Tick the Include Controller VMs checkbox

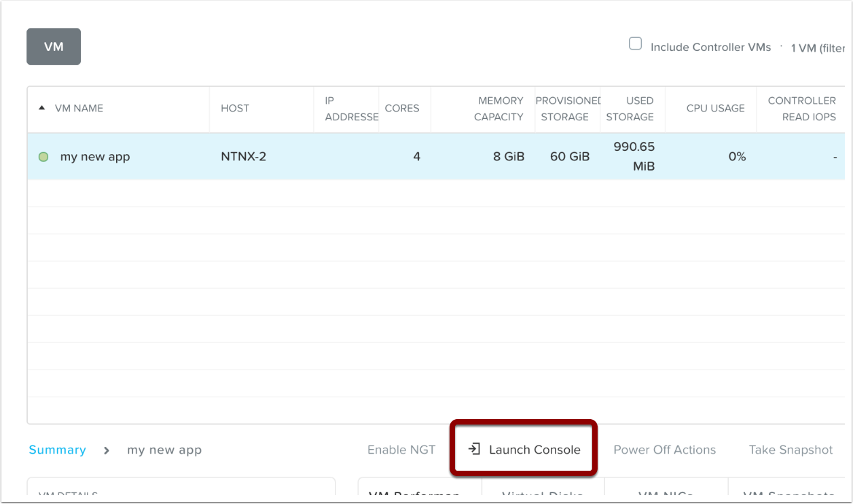click(x=636, y=44)
